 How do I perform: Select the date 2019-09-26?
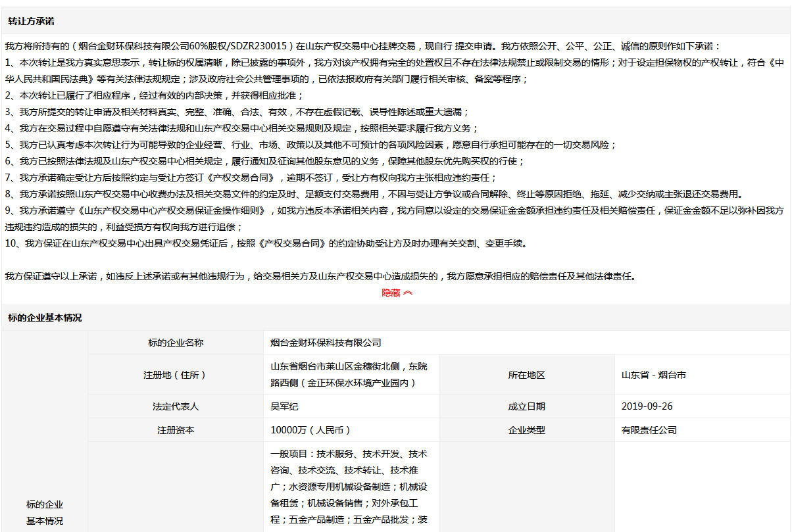pyautogui.click(x=647, y=406)
